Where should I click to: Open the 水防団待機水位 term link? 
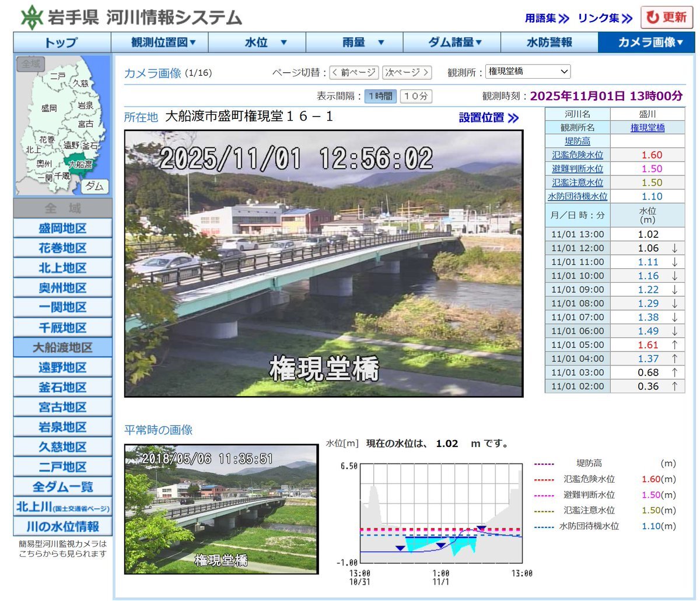pos(577,196)
